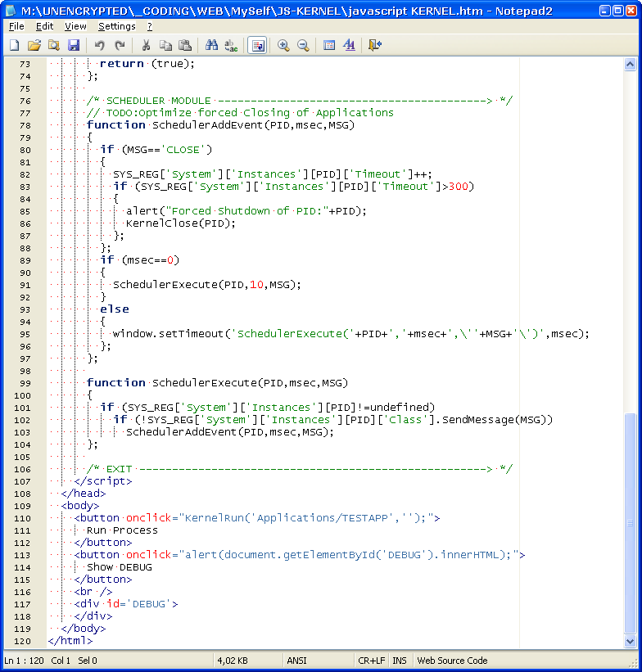The image size is (642, 672).
Task: Click the Zoom In magnifier icon
Action: [283, 45]
